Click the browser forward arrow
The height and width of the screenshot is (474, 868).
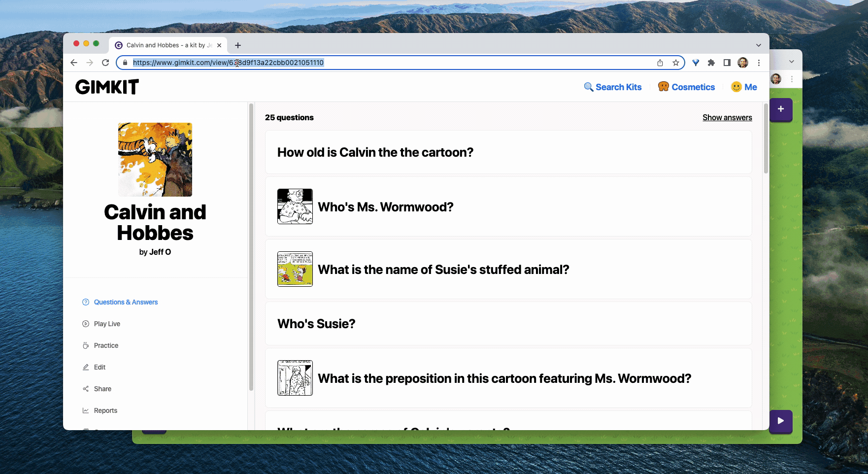tap(90, 63)
